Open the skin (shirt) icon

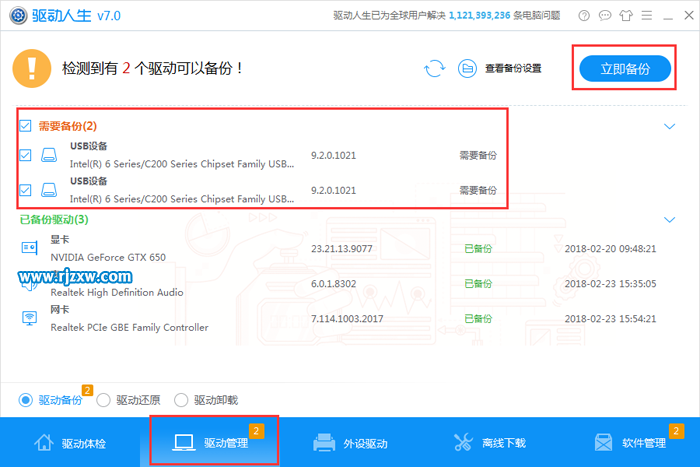(626, 16)
